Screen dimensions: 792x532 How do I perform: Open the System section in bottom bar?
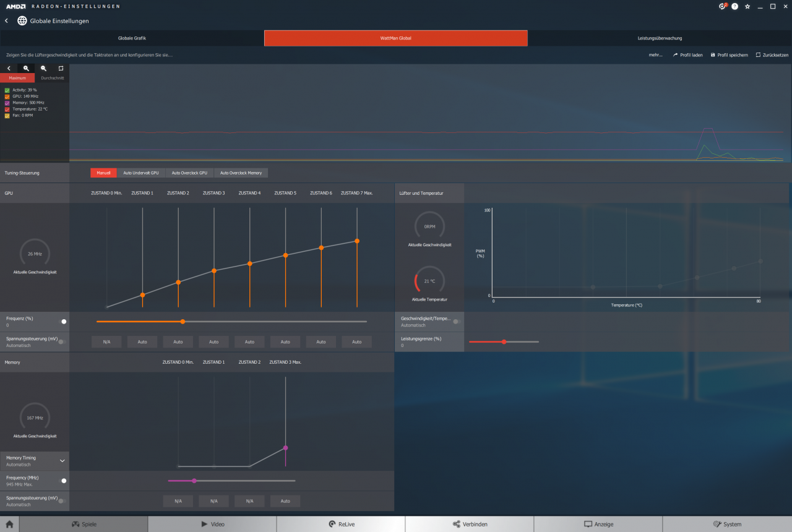click(x=727, y=524)
